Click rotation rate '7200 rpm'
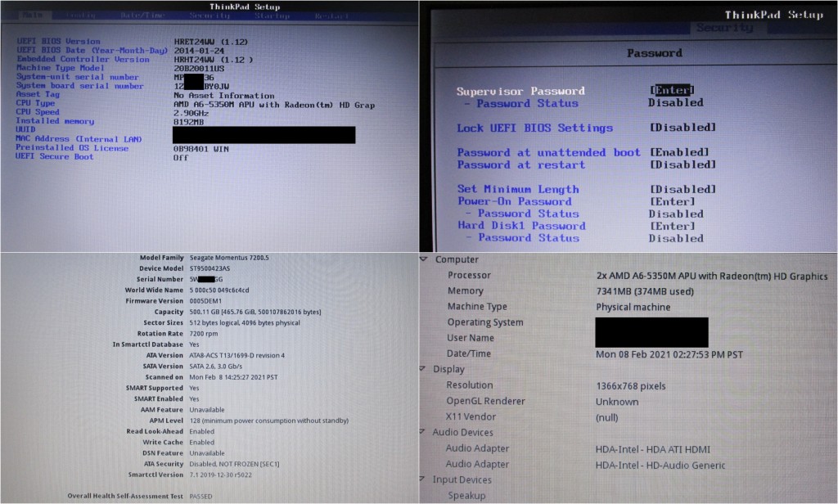This screenshot has width=838, height=504. pyautogui.click(x=203, y=334)
